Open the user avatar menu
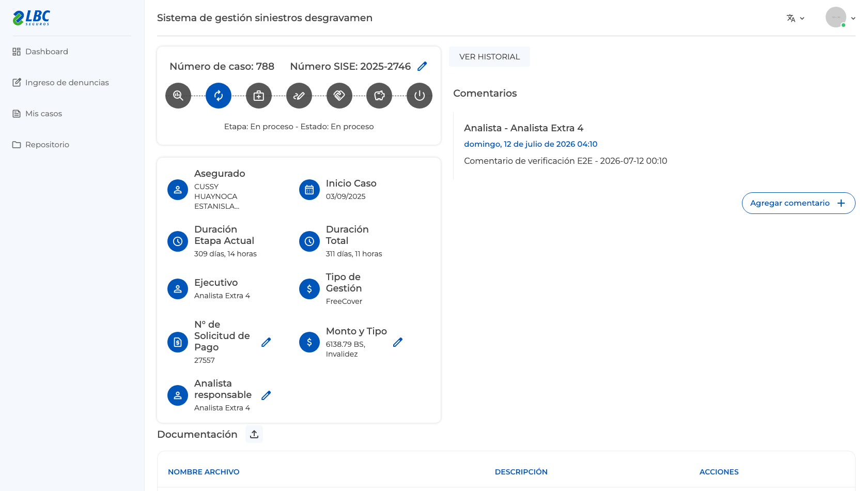The height and width of the screenshot is (491, 868). click(841, 18)
